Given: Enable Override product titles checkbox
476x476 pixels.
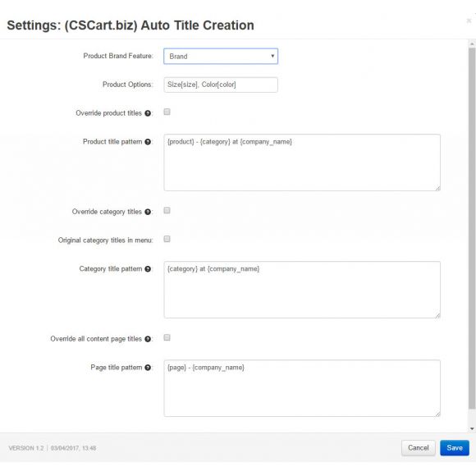Looking at the screenshot, I should [167, 112].
